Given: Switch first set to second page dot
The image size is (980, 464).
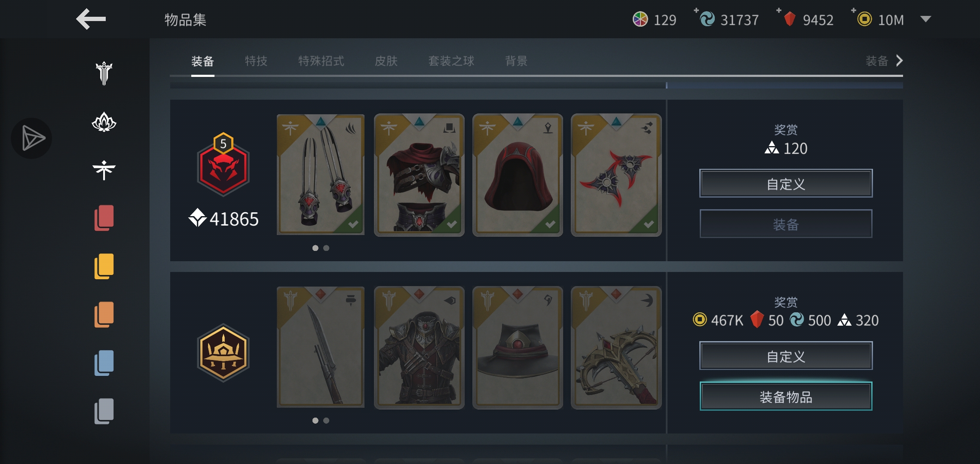Looking at the screenshot, I should point(326,248).
